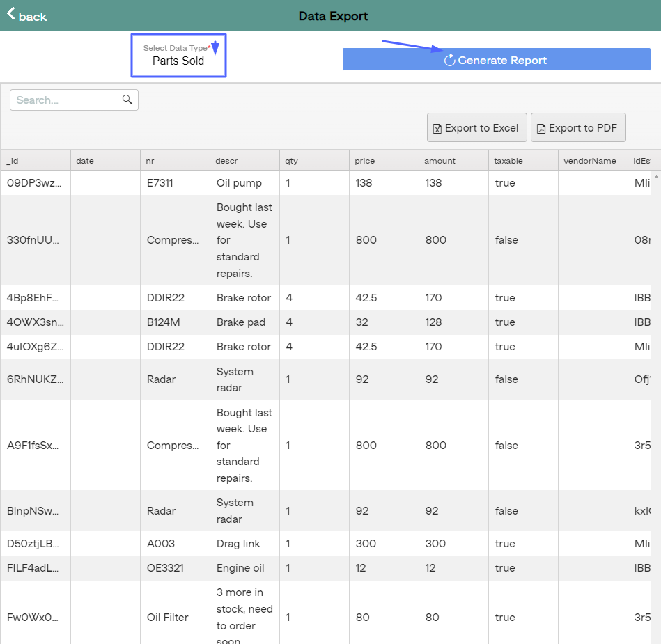Sort by the _id column header

tap(13, 161)
